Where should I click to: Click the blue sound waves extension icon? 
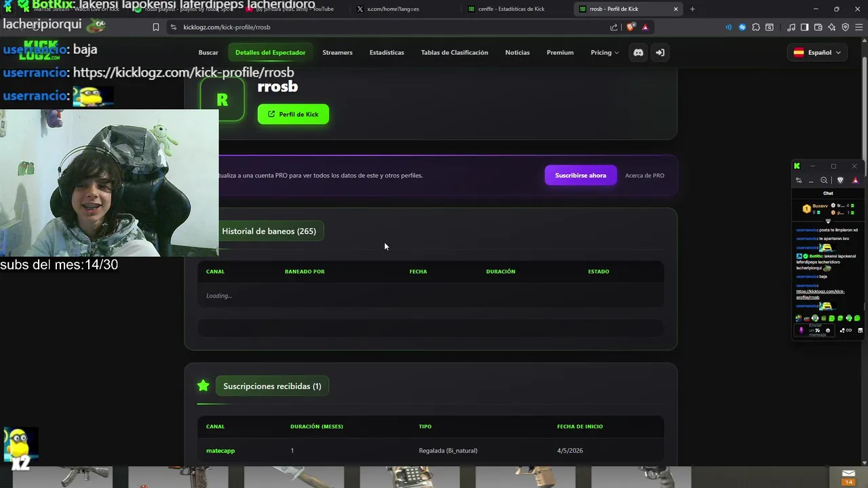(728, 27)
